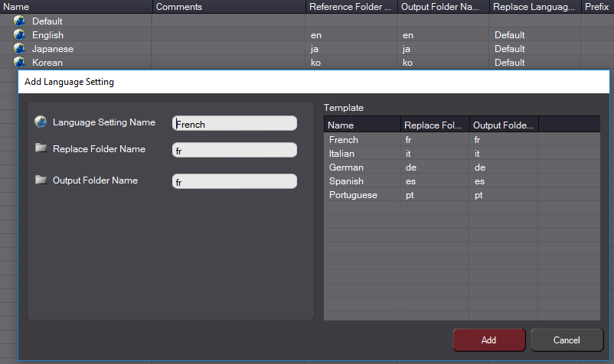Sort list by the Name column header

pos(76,7)
